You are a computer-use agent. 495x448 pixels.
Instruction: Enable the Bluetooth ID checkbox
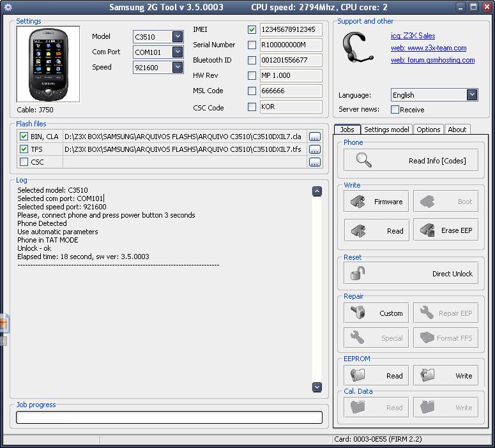point(252,60)
